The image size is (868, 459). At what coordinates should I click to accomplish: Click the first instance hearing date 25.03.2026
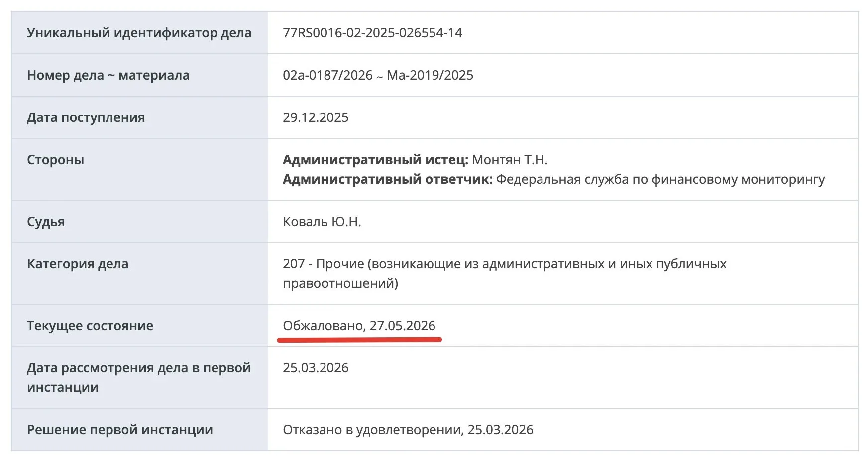click(316, 368)
